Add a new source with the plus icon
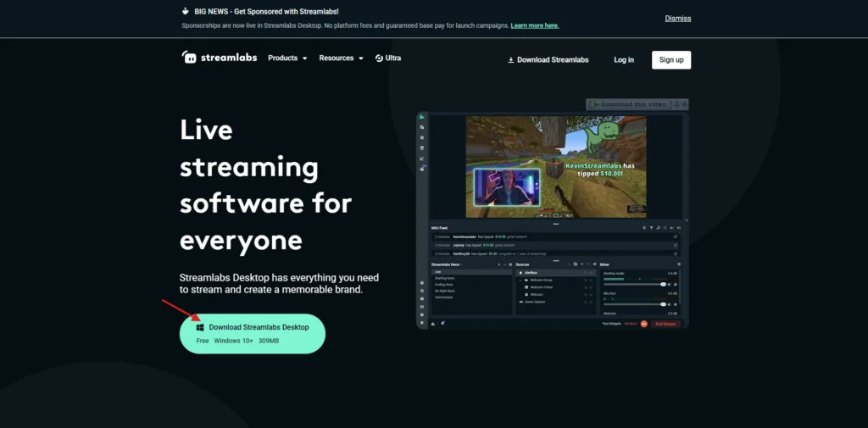 click(581, 264)
